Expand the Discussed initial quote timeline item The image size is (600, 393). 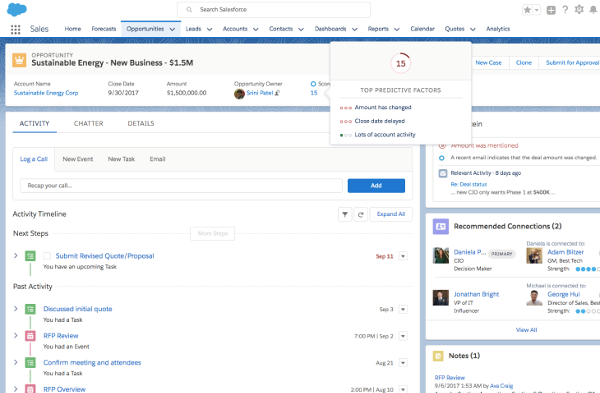(x=16, y=308)
